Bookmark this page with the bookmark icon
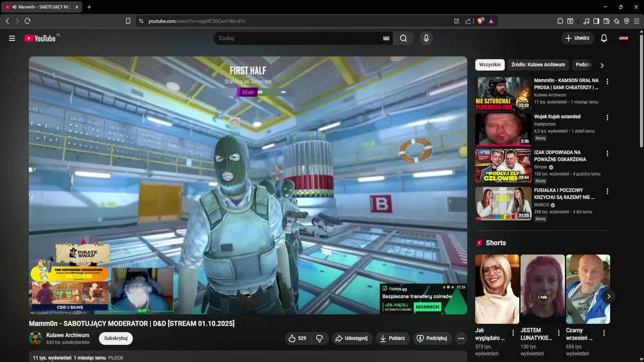The height and width of the screenshot is (362, 644). pos(128,21)
